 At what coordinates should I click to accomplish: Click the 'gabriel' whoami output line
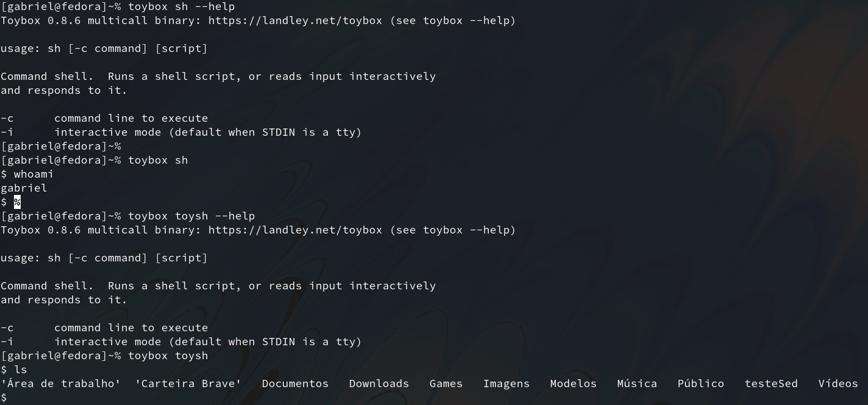(24, 188)
